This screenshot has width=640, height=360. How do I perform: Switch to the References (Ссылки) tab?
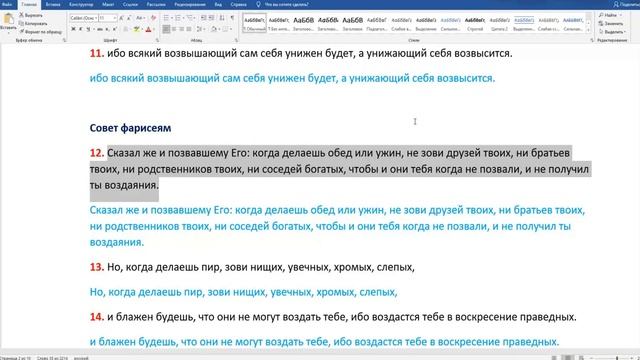131,4
